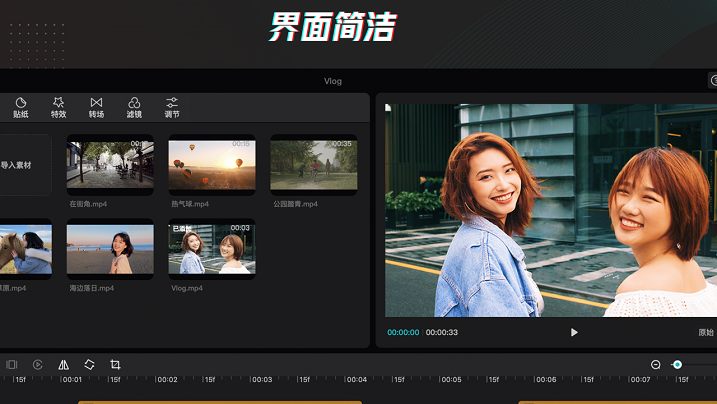Click the rotate tool in timeline toolbar
Screen dimensions: 717x404
pos(89,365)
